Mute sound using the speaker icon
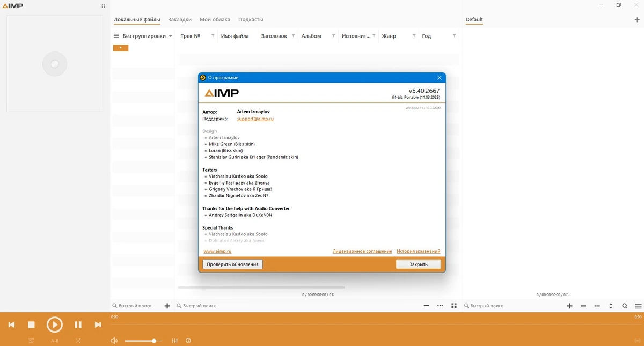The image size is (644, 346). pos(113,341)
